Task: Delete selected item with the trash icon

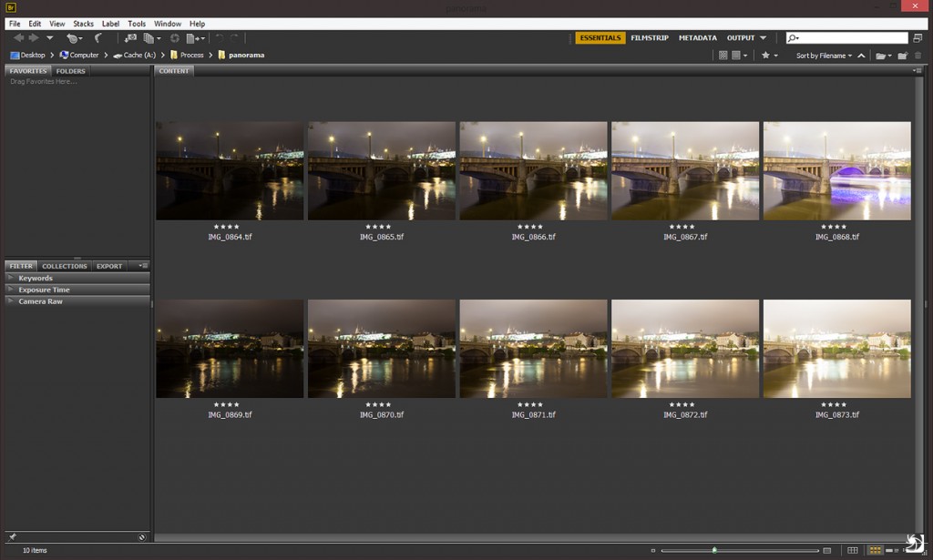Action: coord(918,56)
